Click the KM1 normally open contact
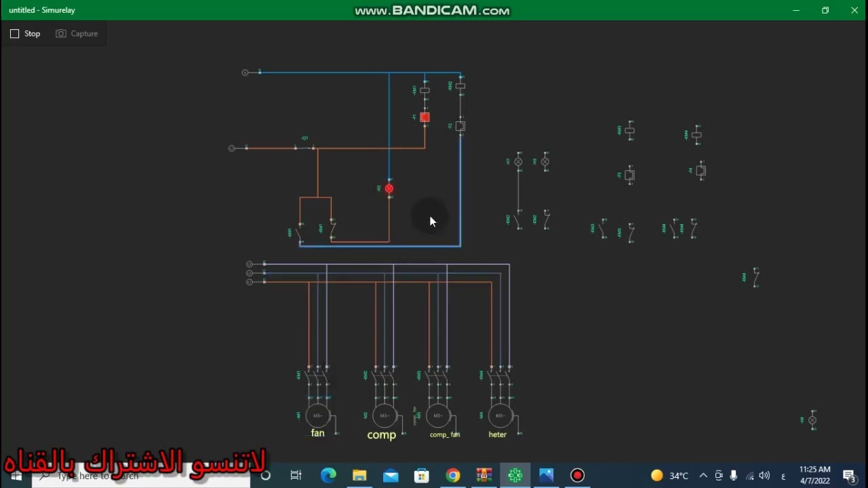 pos(299,233)
